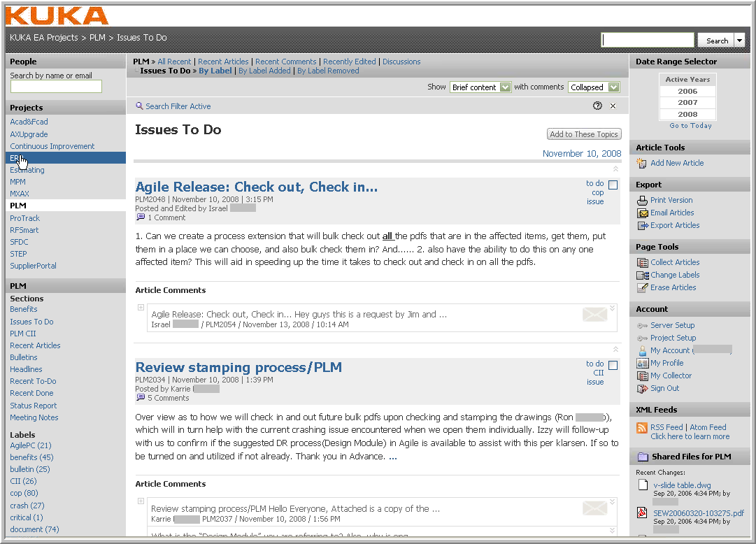Tick the Review stamping process article checkbox
The width and height of the screenshot is (756, 544).
[x=613, y=366]
